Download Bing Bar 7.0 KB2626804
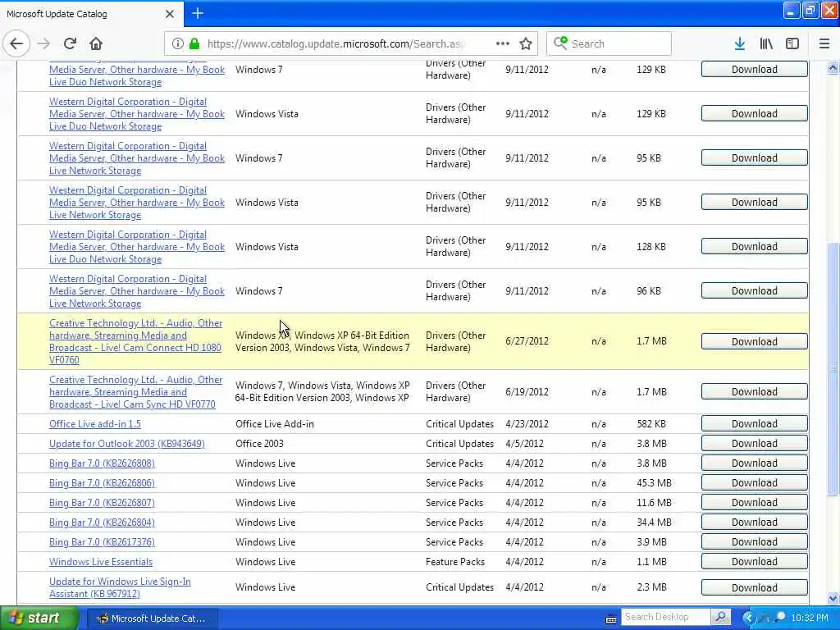Viewport: 840px width, 630px height. coord(755,523)
